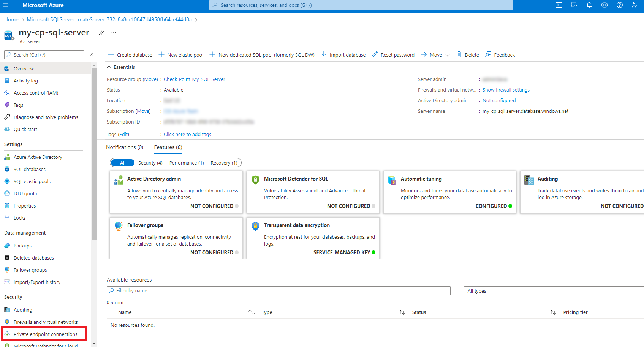Select the All features filter pill
This screenshot has width=644, height=347.
122,163
